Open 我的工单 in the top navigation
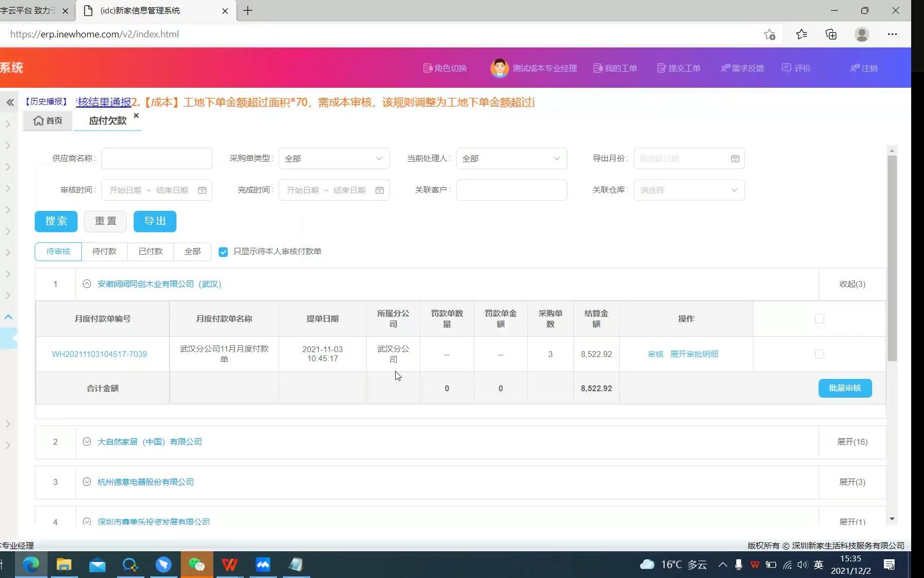The width and height of the screenshot is (924, 578). click(x=598, y=68)
